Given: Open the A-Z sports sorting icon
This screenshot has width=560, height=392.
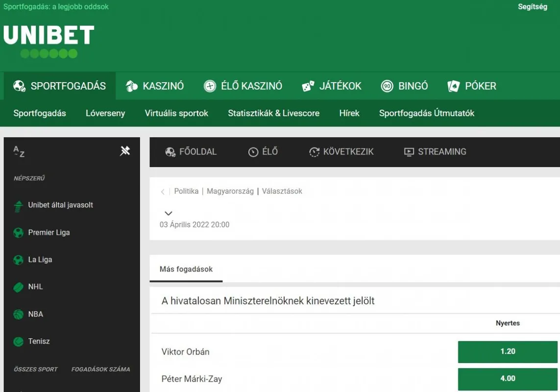Looking at the screenshot, I should pos(19,151).
